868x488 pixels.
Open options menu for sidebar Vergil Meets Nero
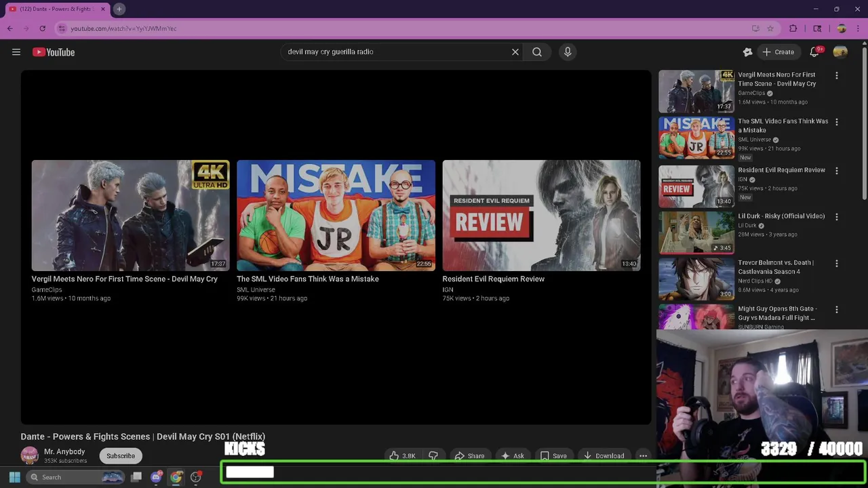pos(836,75)
